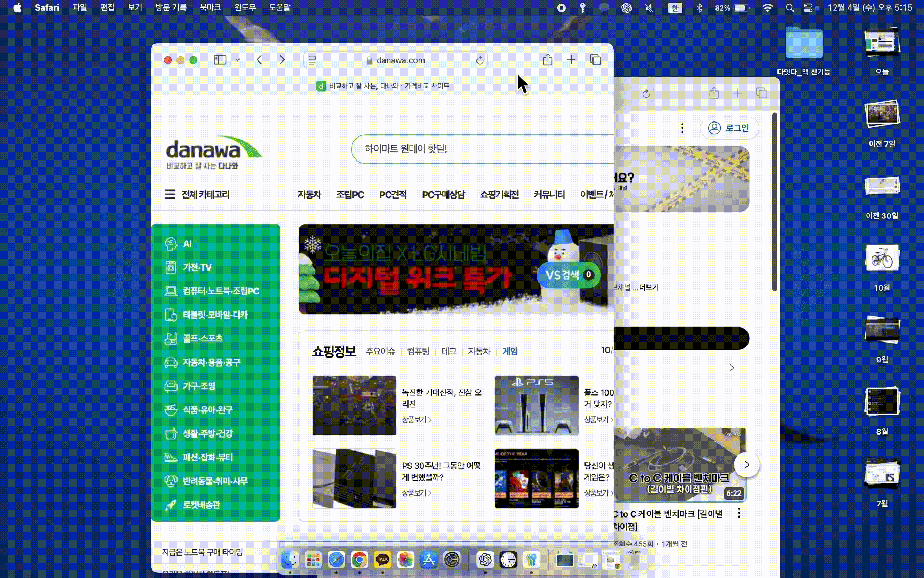Switch the 한 input source in menu bar
This screenshot has height=578, width=924.
click(x=675, y=7)
